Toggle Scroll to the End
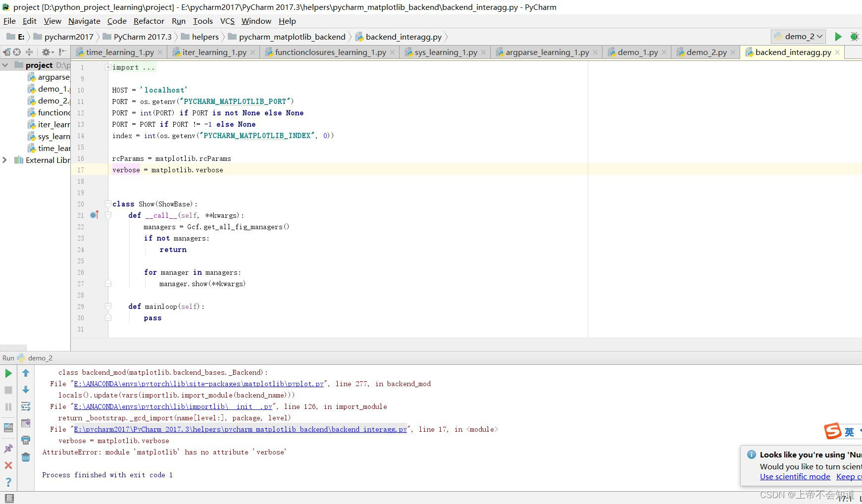Image resolution: width=862 pixels, height=504 pixels. click(x=26, y=423)
